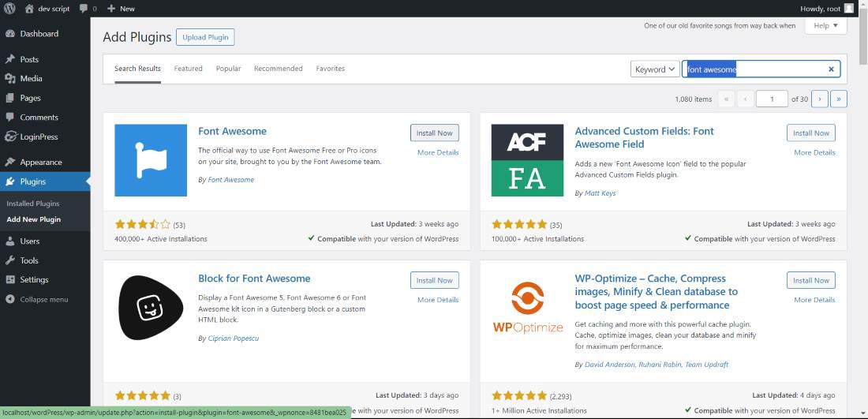Clear search with the X icon
Viewport: 868px width, 419px height.
coord(831,69)
